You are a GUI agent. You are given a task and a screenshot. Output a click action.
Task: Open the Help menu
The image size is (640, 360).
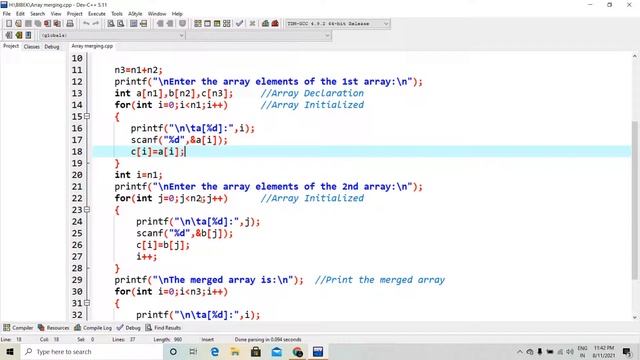177,13
